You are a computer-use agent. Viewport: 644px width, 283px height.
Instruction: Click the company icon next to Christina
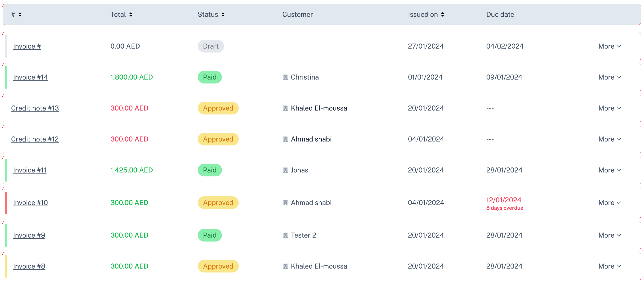click(285, 77)
